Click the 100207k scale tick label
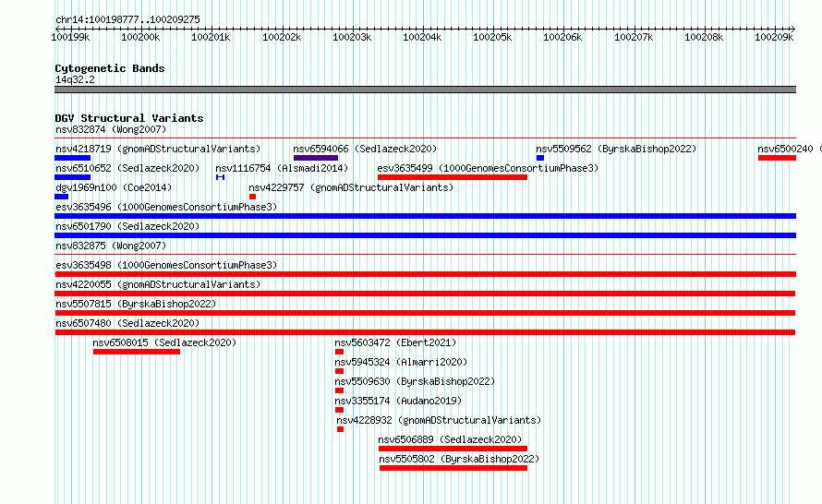Image resolution: width=822 pixels, height=504 pixels. (x=634, y=37)
